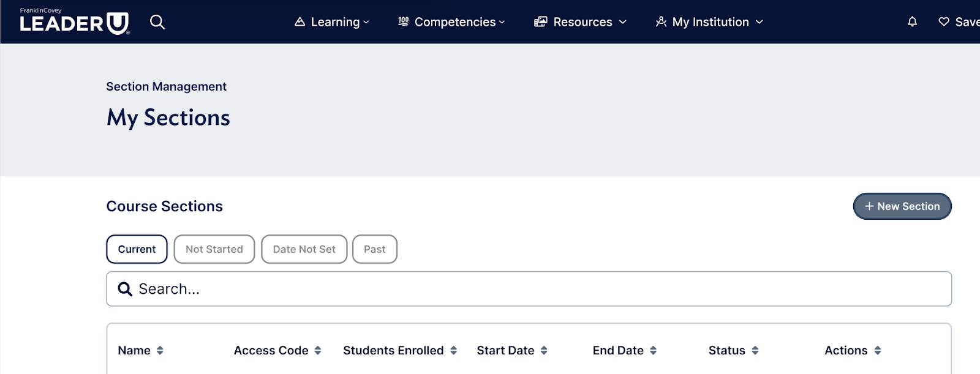Sort by Name column arrows

160,351
